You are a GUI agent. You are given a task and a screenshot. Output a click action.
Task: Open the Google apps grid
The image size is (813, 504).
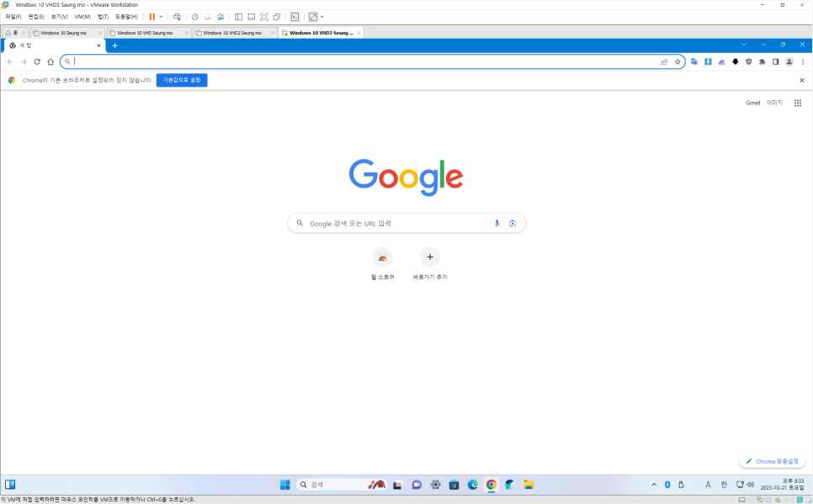tap(798, 103)
